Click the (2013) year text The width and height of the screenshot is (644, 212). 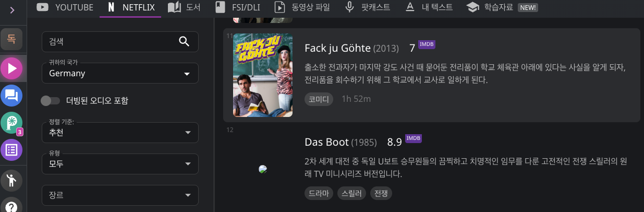click(x=386, y=49)
